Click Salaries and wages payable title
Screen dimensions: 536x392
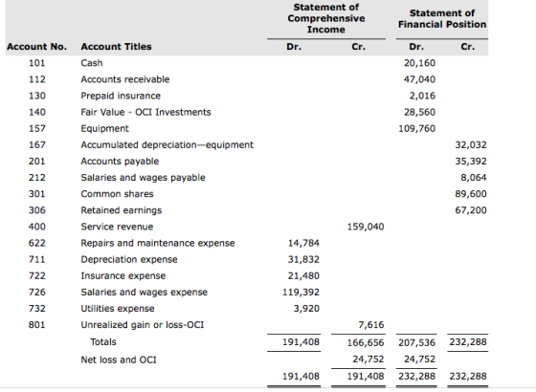coord(143,178)
